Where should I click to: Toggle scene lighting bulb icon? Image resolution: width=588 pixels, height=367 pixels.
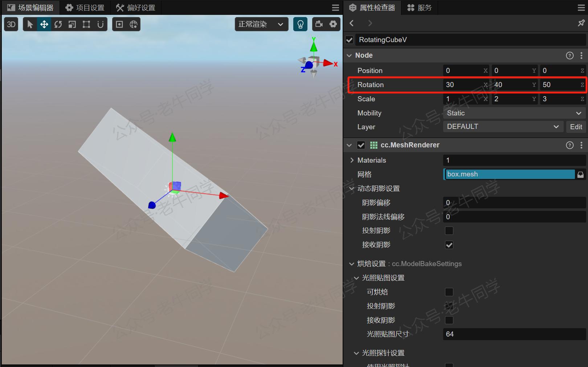tap(300, 24)
